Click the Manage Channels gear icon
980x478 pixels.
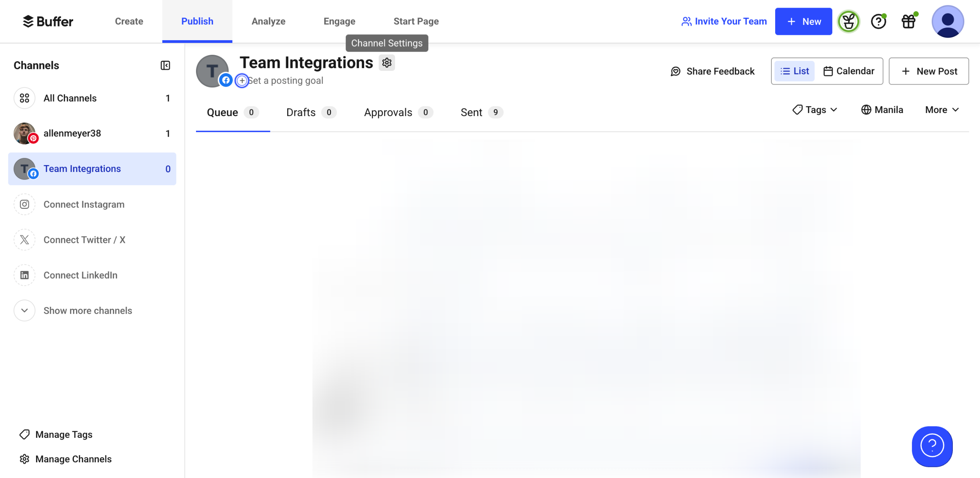24,459
